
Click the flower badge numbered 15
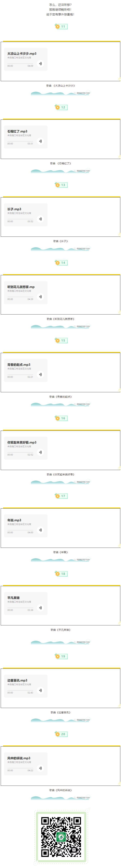tap(61, 340)
